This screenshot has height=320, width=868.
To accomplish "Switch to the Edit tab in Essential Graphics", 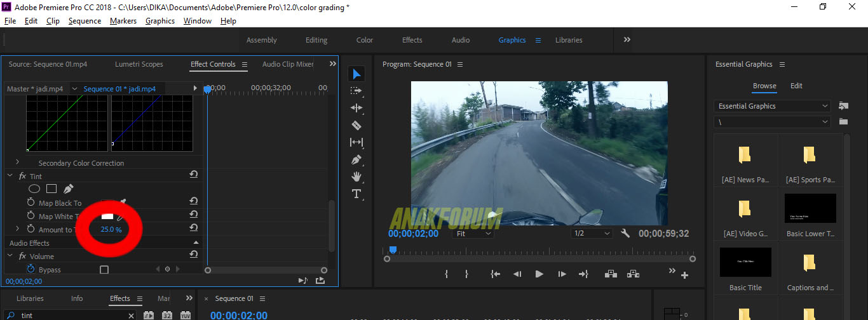I will pos(796,86).
